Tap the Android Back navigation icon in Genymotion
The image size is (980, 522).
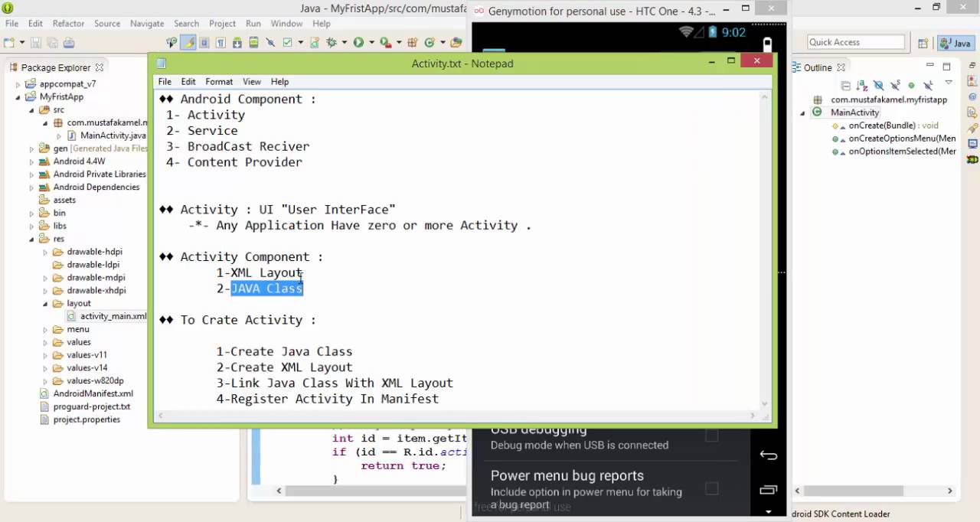[x=768, y=455]
